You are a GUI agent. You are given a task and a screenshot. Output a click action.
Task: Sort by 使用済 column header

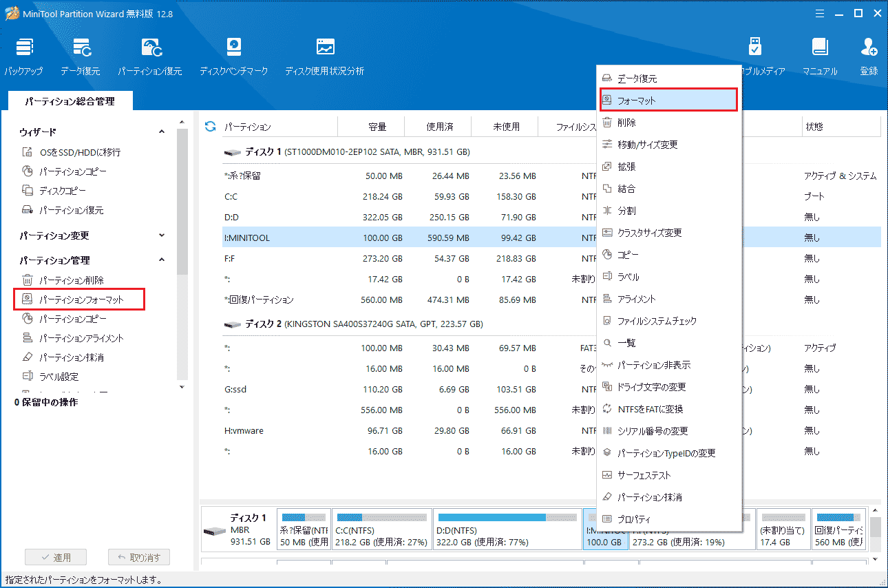[x=438, y=127]
